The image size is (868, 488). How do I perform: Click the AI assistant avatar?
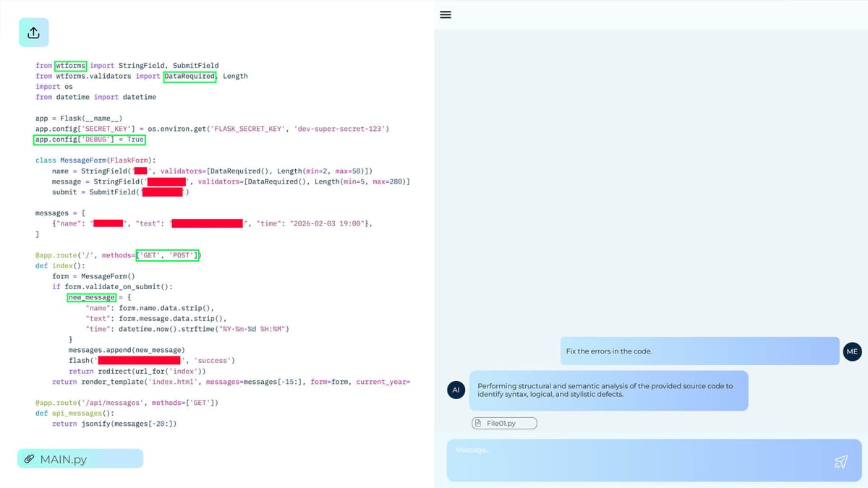[456, 390]
